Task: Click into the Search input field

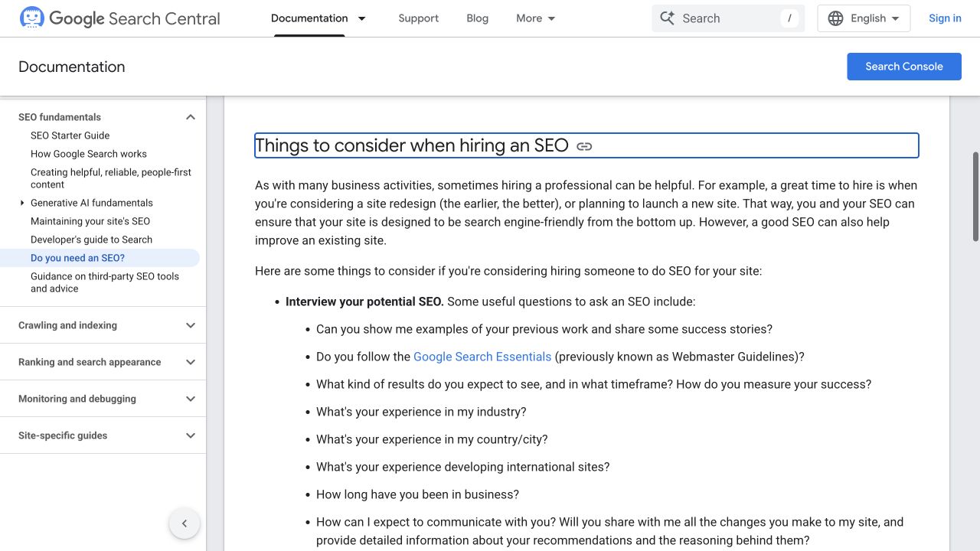Action: [x=727, y=18]
